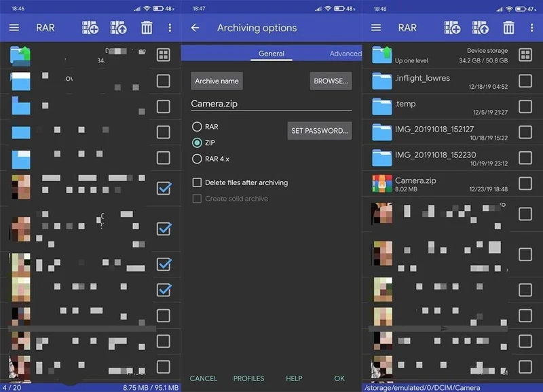The height and width of the screenshot is (392, 543).
Task: Tick checkbox for IMG_20191018_152127
Action: click(525, 132)
